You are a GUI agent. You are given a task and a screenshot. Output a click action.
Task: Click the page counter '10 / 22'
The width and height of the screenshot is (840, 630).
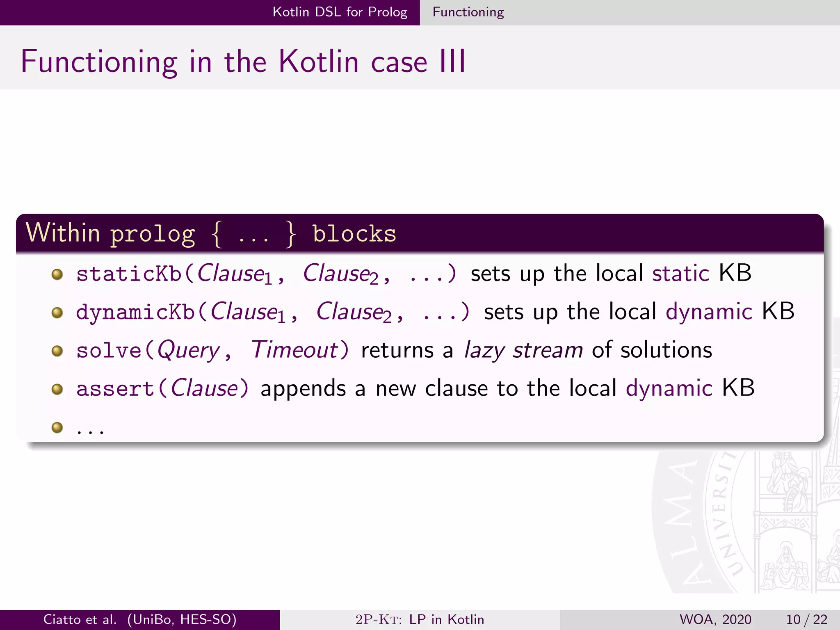806,619
